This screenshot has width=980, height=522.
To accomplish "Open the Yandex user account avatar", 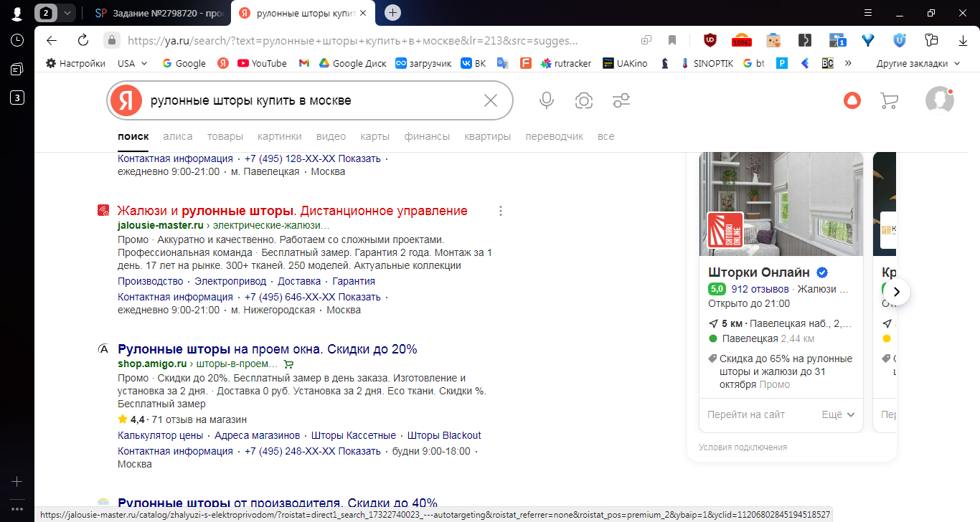I will pos(939,100).
